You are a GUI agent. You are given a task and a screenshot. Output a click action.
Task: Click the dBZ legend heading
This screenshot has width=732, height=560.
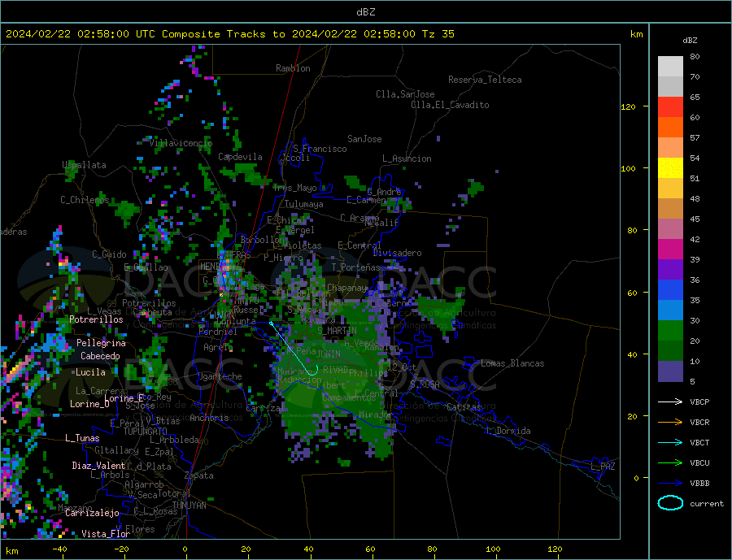pyautogui.click(x=690, y=41)
